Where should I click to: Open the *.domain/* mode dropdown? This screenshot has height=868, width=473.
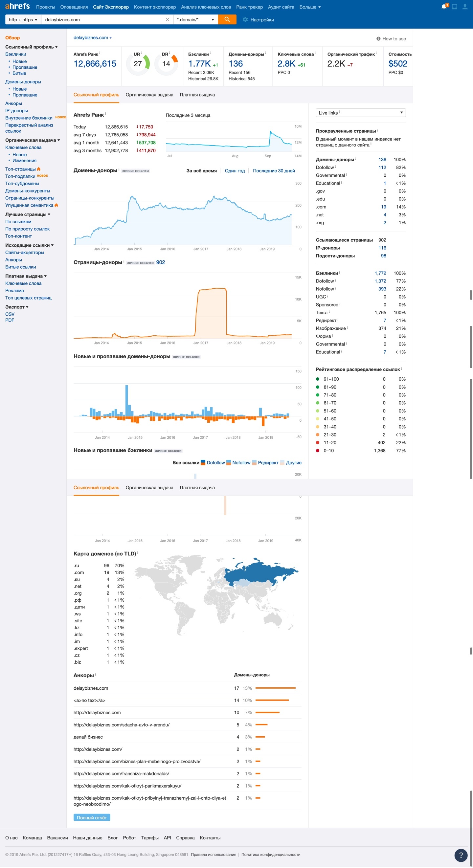click(195, 20)
